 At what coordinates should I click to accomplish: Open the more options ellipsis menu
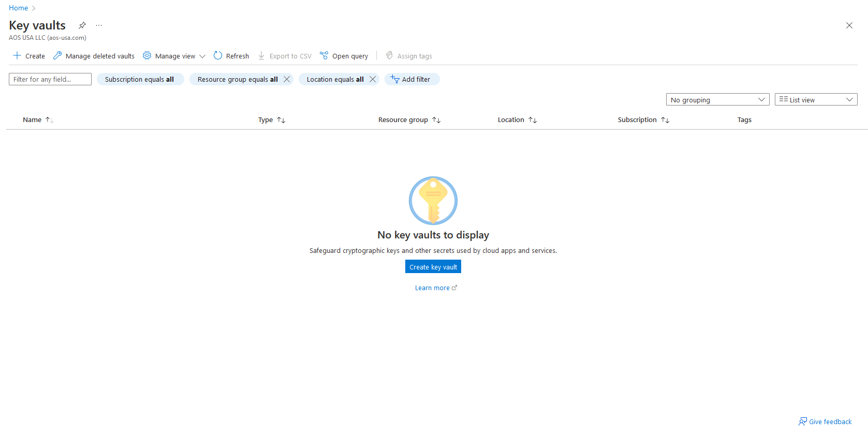(99, 25)
